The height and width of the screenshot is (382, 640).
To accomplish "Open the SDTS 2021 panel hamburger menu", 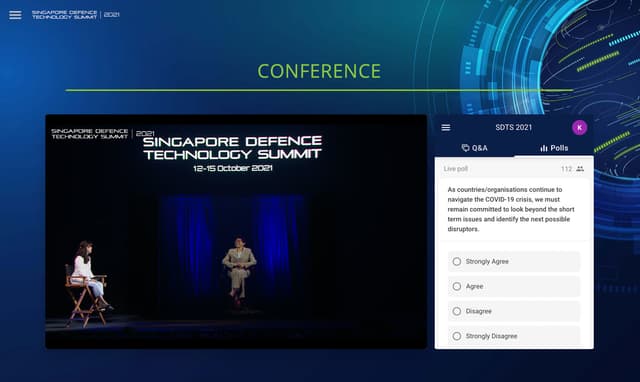I will point(446,128).
